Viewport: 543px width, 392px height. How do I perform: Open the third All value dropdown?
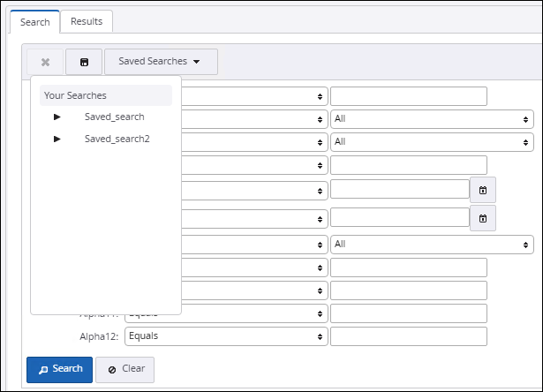click(432, 244)
